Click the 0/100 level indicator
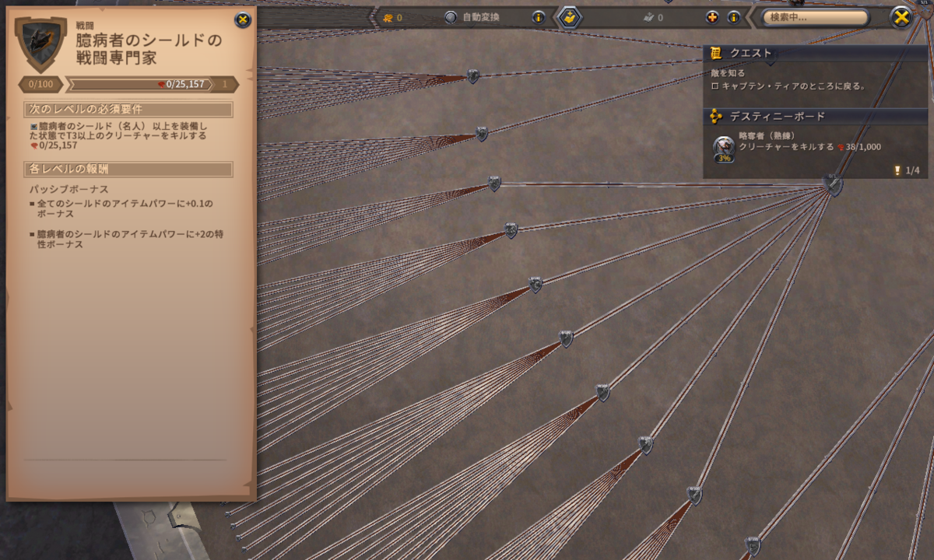934x560 pixels. (40, 84)
